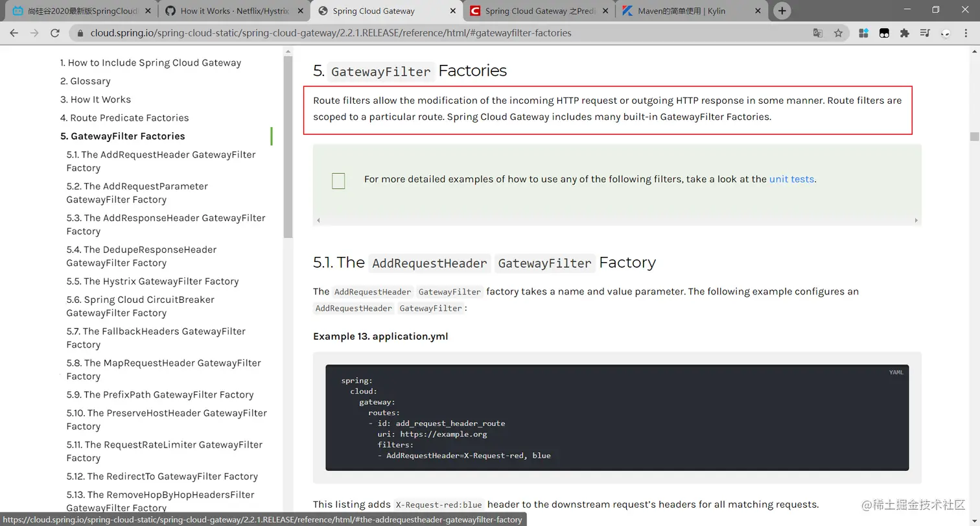
Task: Open 5.1 AddRequestHeader GatewayFilter Factory
Action: point(161,161)
